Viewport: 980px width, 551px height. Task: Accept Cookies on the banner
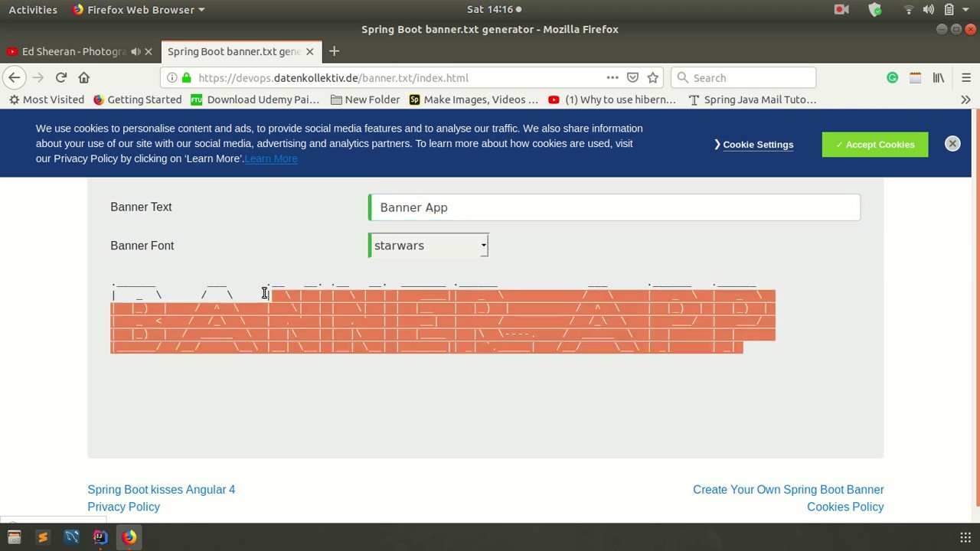coord(875,145)
